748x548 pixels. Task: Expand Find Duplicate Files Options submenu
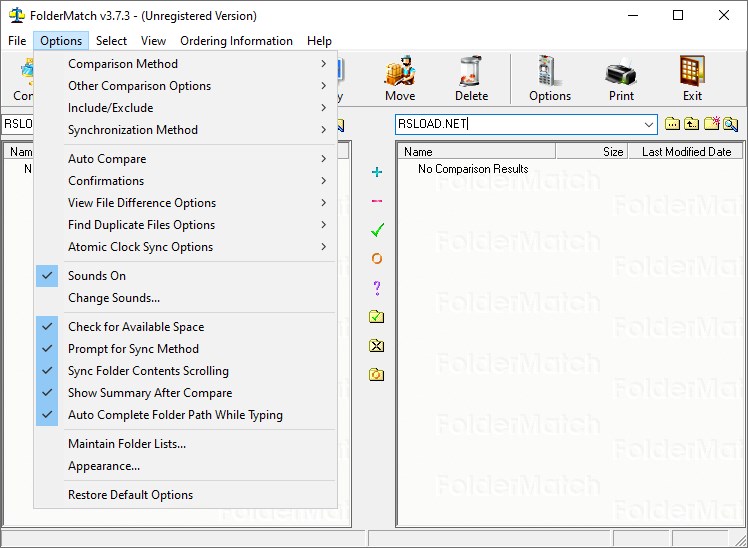click(x=185, y=224)
